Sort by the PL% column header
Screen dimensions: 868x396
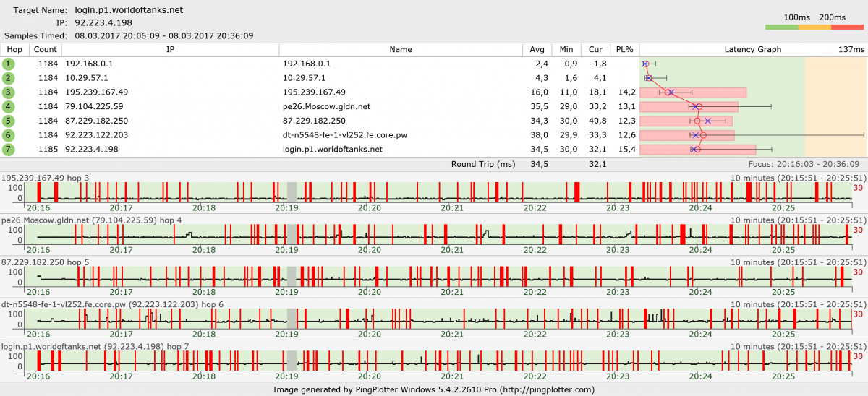coord(624,50)
